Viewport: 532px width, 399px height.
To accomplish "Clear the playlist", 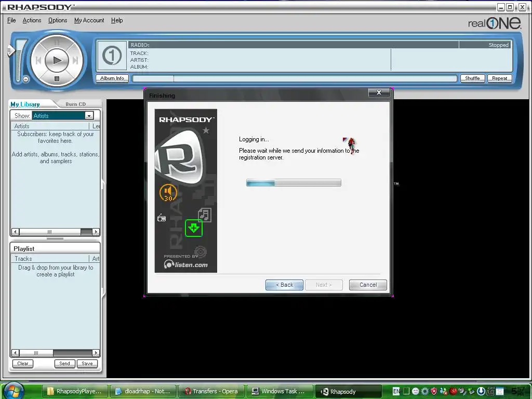I will (x=23, y=363).
